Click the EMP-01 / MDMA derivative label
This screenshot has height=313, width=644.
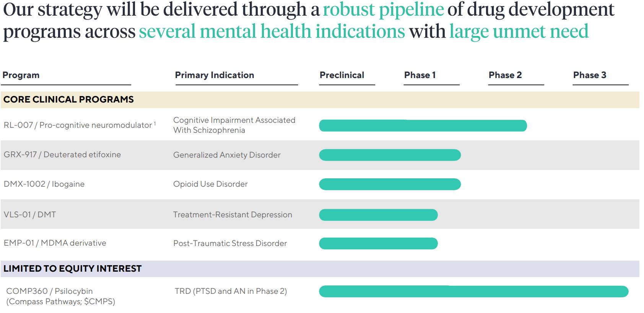tap(55, 243)
